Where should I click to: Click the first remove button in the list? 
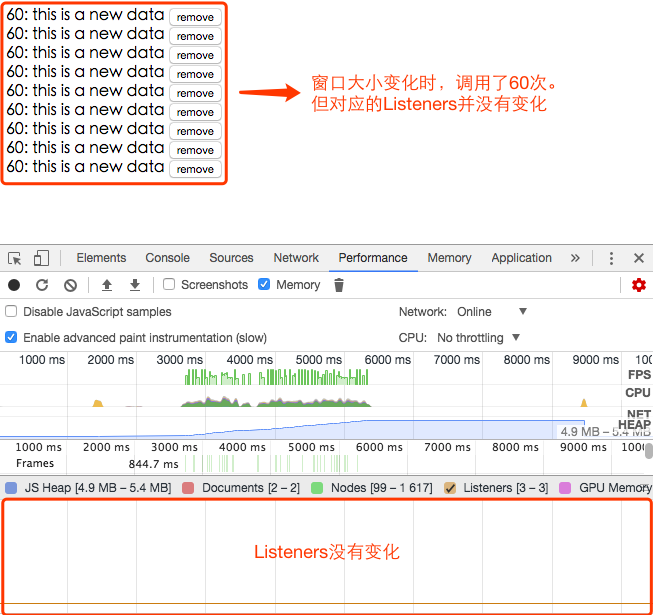195,17
